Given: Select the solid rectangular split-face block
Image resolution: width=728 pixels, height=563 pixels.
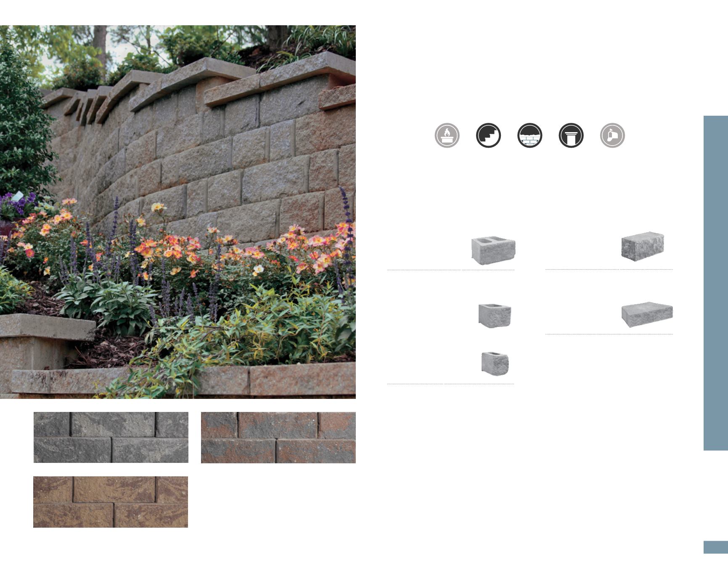Looking at the screenshot, I should (x=642, y=246).
